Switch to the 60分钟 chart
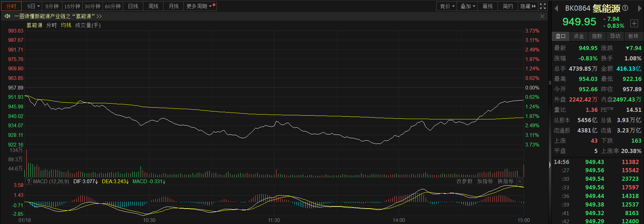Image resolution: width=644 pixels, height=224 pixels. pyautogui.click(x=113, y=6)
